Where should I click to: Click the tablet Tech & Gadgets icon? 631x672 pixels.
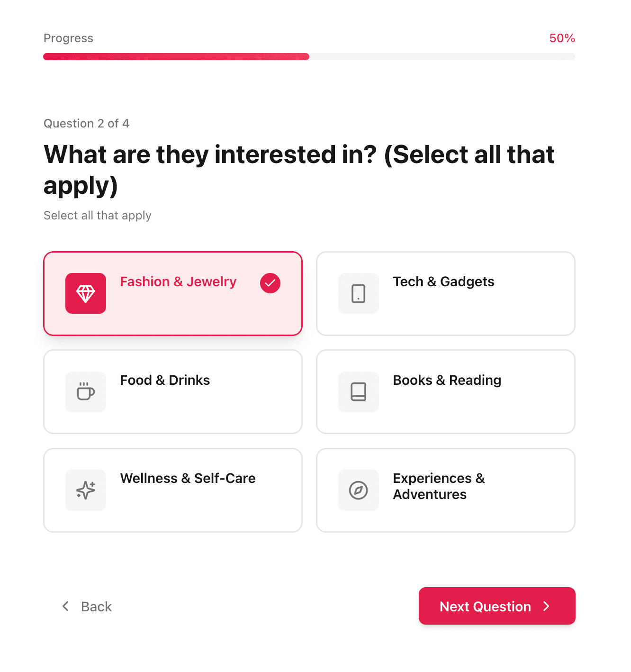pos(359,293)
